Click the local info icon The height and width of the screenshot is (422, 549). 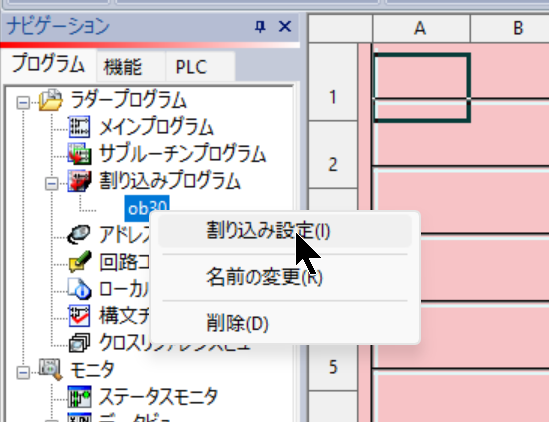(80, 289)
